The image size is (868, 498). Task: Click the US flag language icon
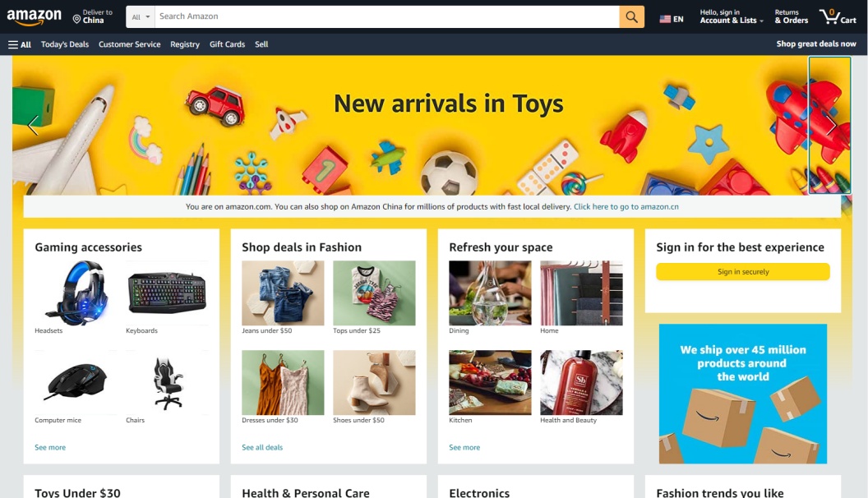665,20
